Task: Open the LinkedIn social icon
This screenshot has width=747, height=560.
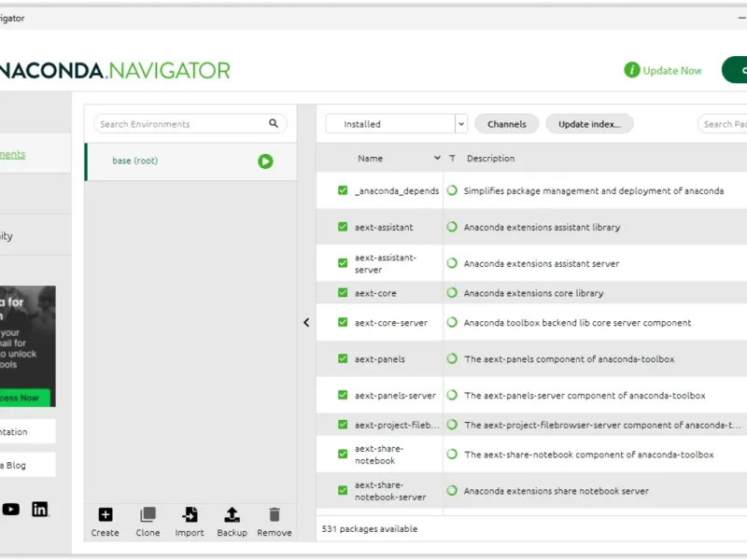Action: click(x=40, y=509)
